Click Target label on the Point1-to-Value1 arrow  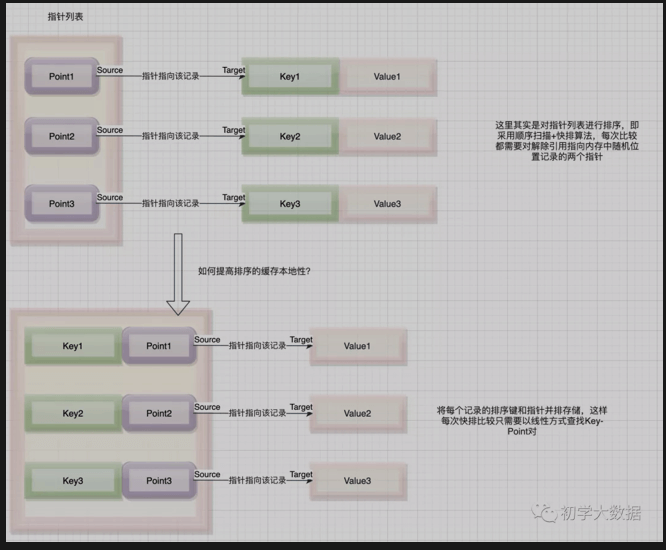pyautogui.click(x=301, y=340)
